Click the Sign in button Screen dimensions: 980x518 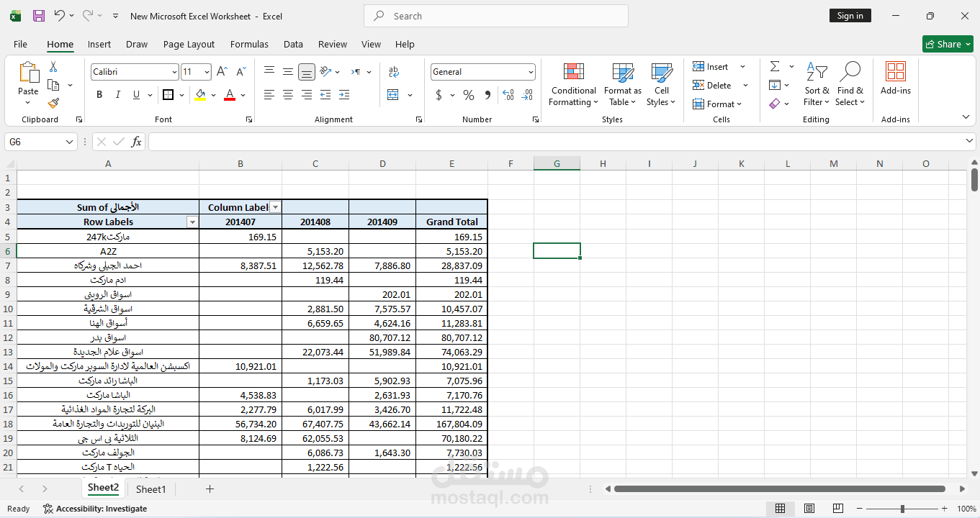point(850,16)
